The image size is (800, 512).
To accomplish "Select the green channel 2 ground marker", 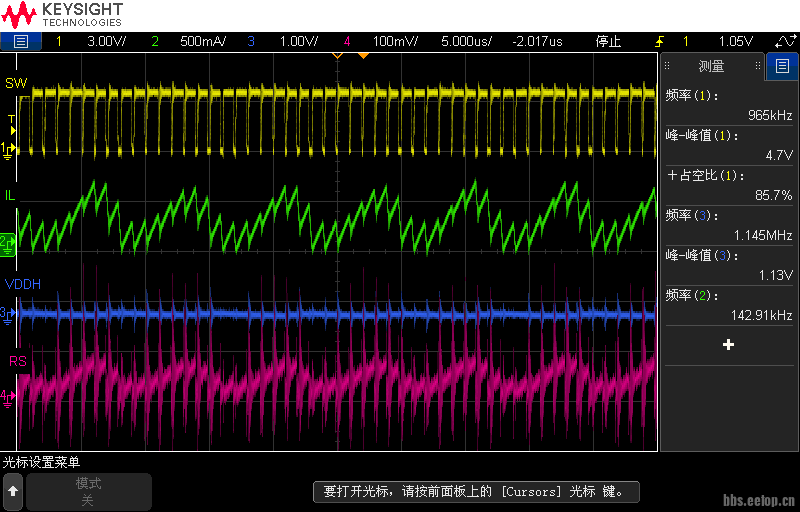I will point(8,244).
